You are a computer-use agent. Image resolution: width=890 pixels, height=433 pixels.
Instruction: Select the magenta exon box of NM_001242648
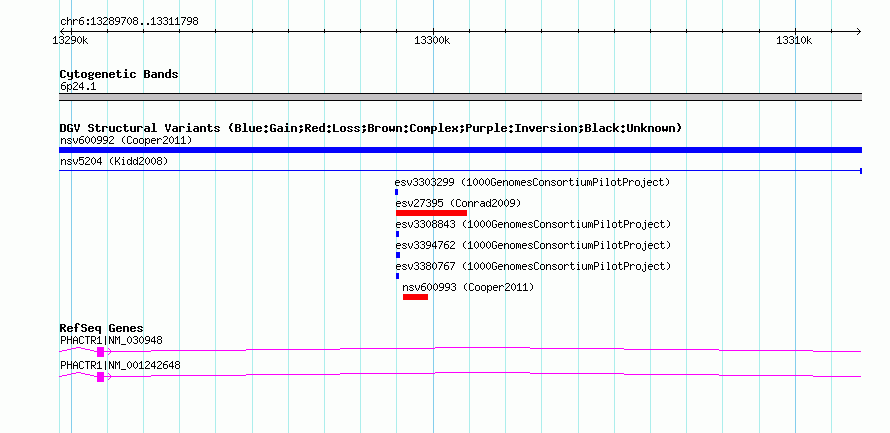100,377
